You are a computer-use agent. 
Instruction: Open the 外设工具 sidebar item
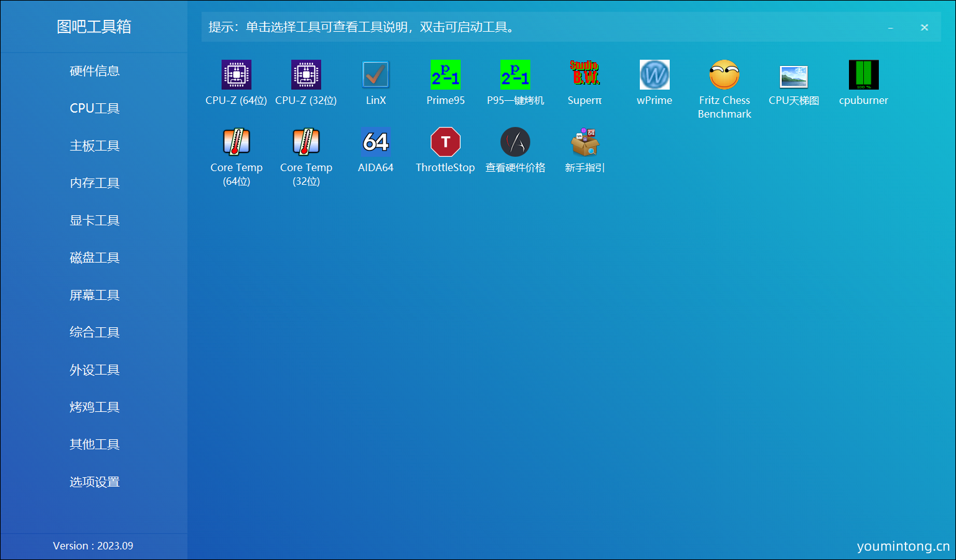pos(94,370)
